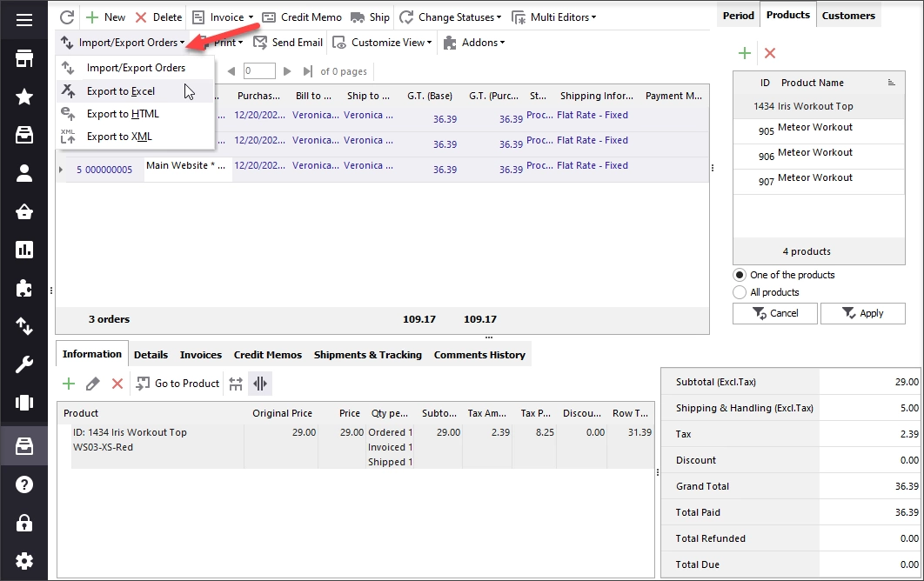Open the shopping basket icon in the sidebar

click(x=24, y=211)
